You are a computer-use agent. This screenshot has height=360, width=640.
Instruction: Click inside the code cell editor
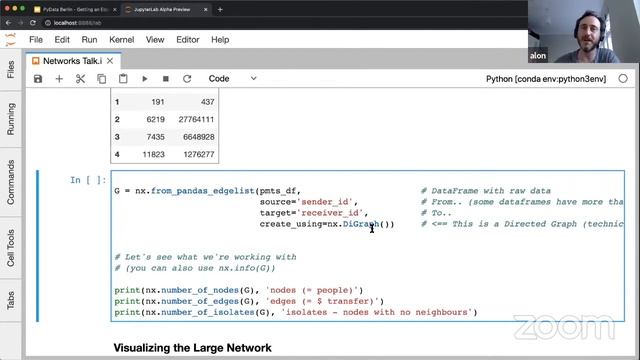(x=367, y=246)
